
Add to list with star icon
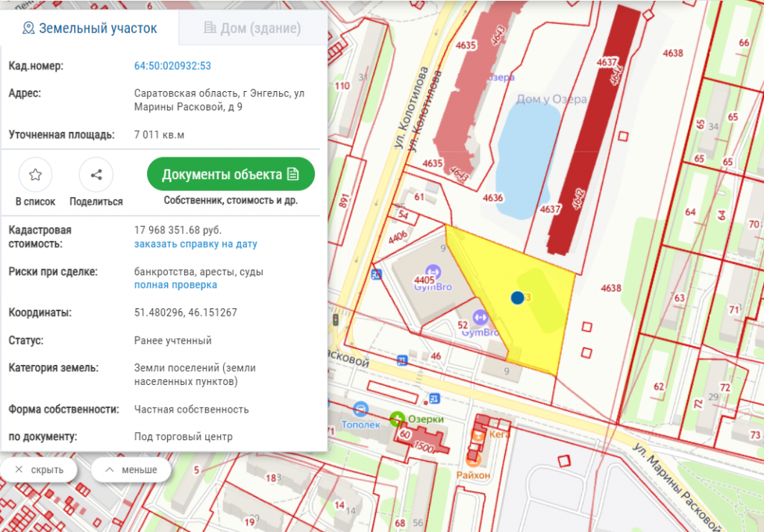point(35,175)
